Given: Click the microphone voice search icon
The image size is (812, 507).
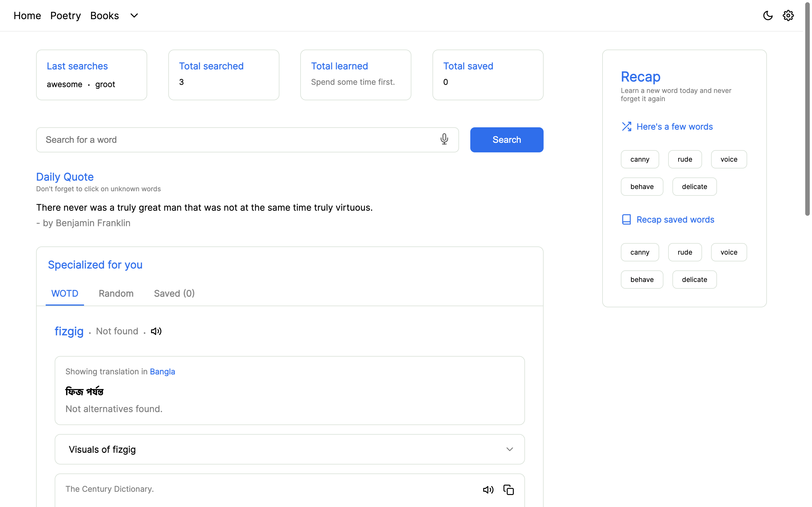Looking at the screenshot, I should (x=444, y=139).
